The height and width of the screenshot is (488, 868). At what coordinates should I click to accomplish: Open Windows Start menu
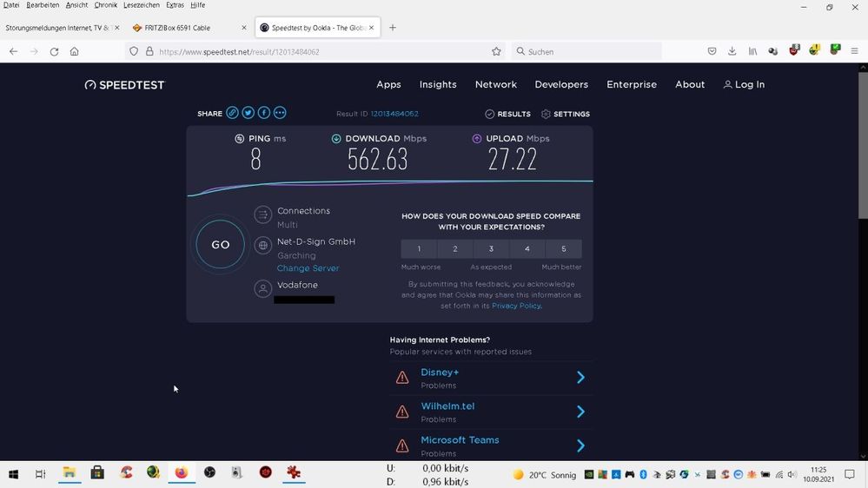pos(13,474)
